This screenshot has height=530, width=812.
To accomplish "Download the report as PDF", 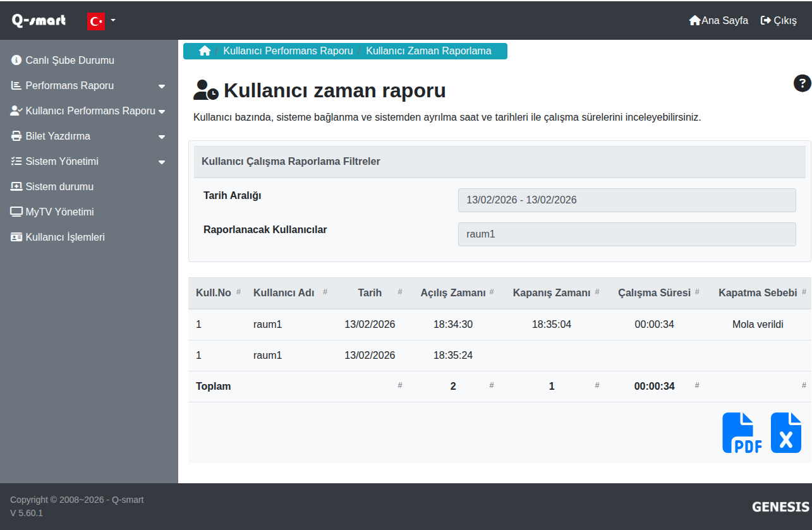I will coord(742,433).
